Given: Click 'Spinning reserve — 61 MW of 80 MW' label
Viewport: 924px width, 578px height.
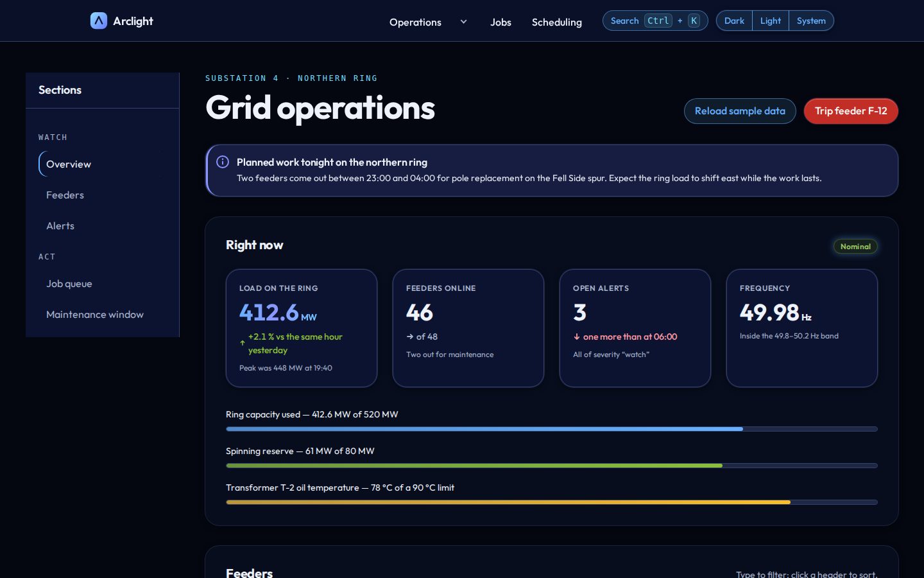Looking at the screenshot, I should (300, 451).
